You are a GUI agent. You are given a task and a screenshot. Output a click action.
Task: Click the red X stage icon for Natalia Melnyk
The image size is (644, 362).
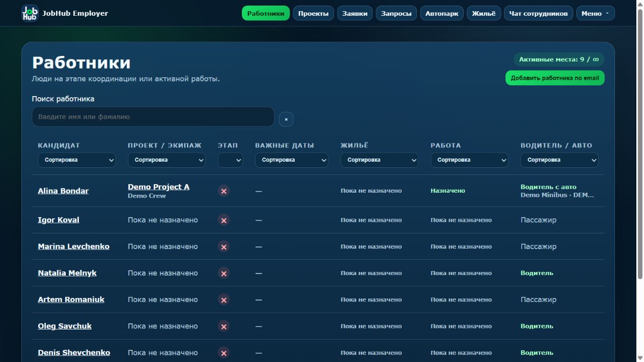(223, 273)
